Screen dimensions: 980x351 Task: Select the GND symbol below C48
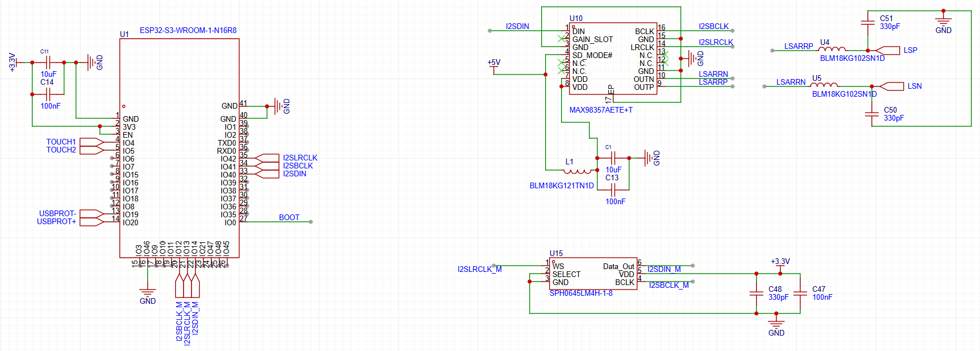pyautogui.click(x=776, y=327)
